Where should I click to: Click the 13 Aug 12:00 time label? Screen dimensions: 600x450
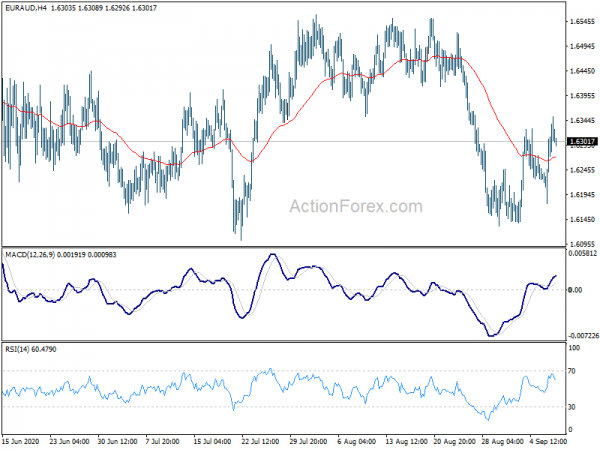point(406,441)
